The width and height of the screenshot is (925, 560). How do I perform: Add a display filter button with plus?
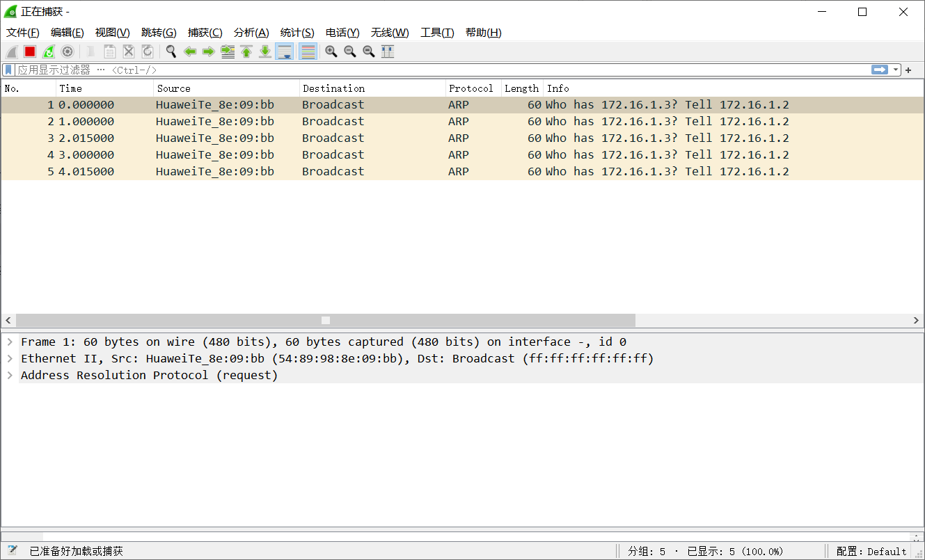908,70
